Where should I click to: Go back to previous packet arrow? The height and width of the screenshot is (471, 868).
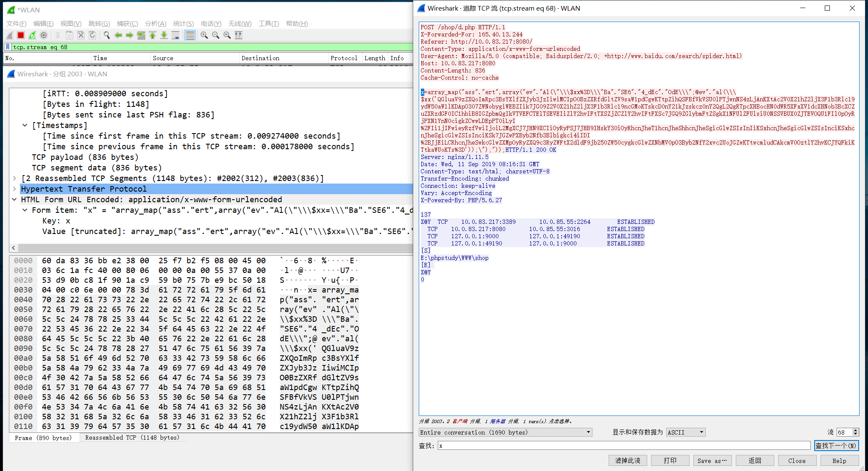pos(118,35)
